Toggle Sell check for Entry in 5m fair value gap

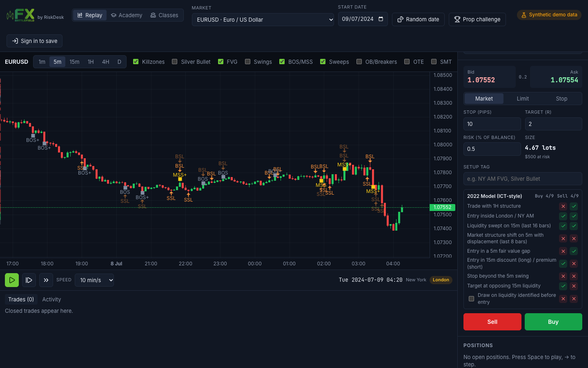[x=574, y=251]
